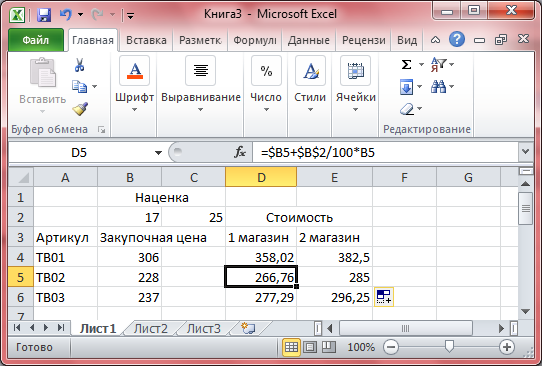Click the Insert Function fx icon
The height and width of the screenshot is (366, 542).
coord(239,152)
